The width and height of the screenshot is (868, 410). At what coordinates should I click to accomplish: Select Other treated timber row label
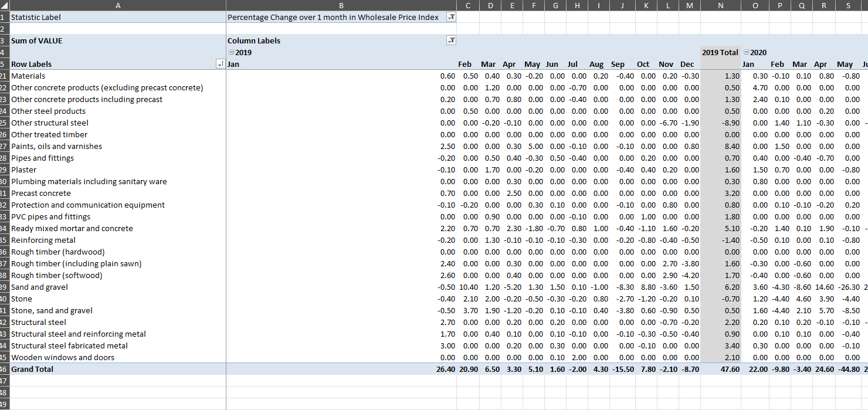click(49, 134)
